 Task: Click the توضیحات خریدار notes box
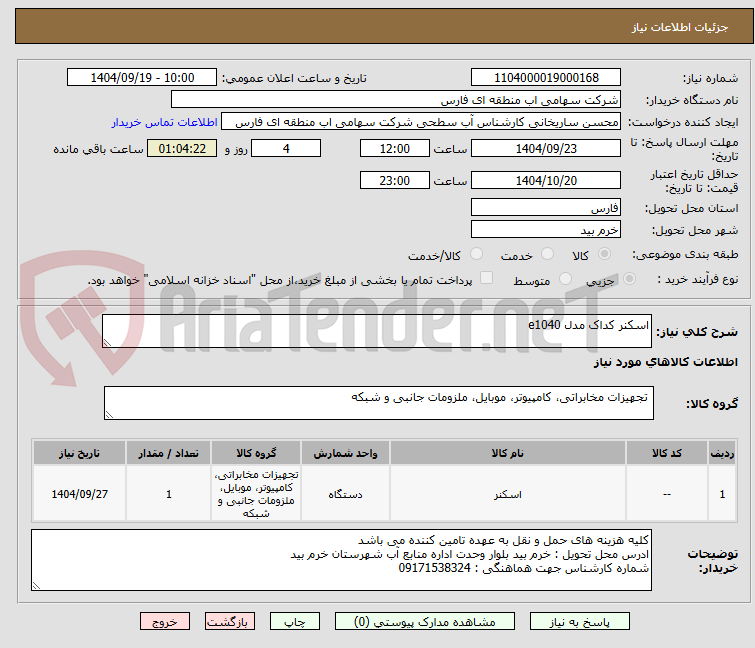click(341, 560)
